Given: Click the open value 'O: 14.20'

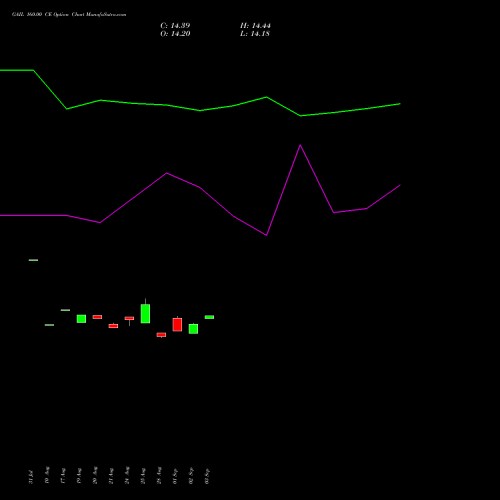Looking at the screenshot, I should click(175, 34).
